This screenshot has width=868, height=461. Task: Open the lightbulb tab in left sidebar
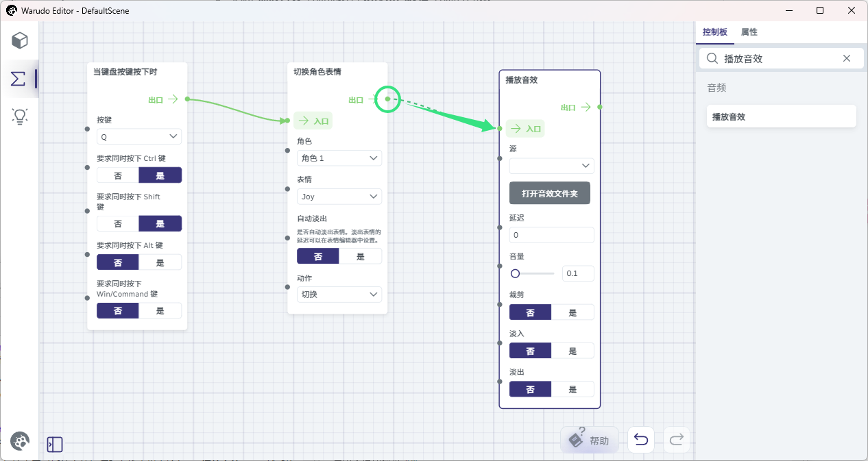coord(20,116)
